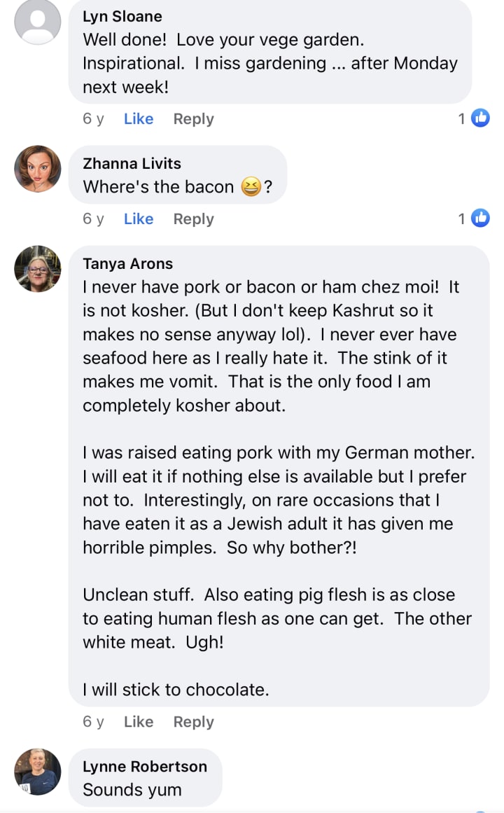Open Lynne Robertson's profile picture
This screenshot has height=813, width=504.
point(38,772)
